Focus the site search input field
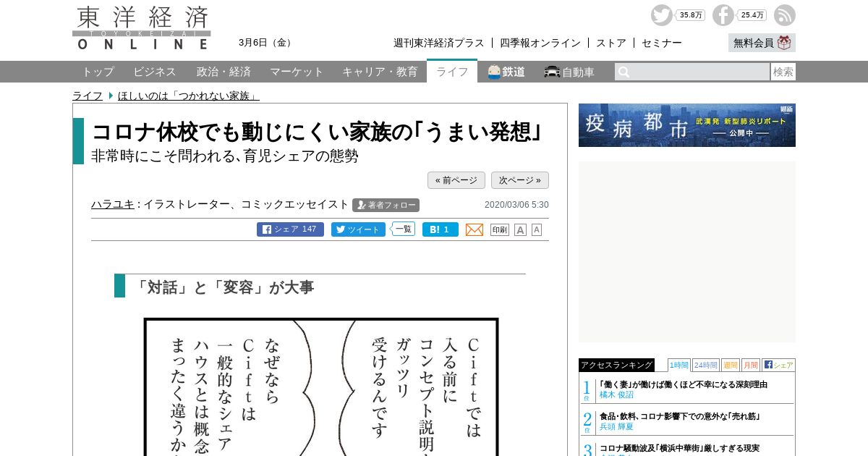Viewport: 868px width, 456px height. (692, 72)
